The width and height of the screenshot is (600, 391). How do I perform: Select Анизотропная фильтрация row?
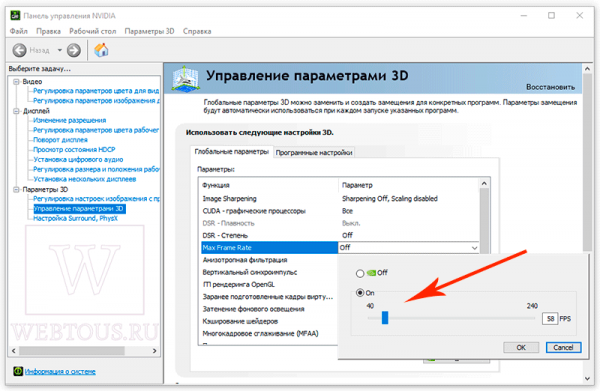click(269, 260)
